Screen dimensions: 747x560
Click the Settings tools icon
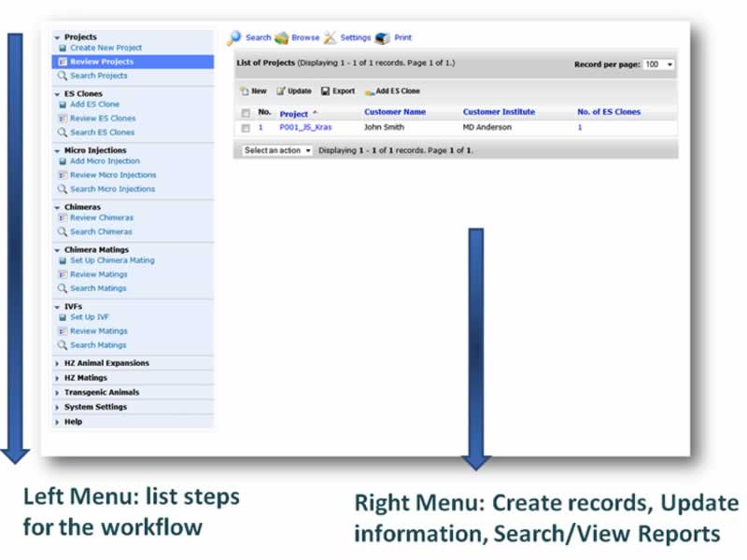(x=330, y=38)
